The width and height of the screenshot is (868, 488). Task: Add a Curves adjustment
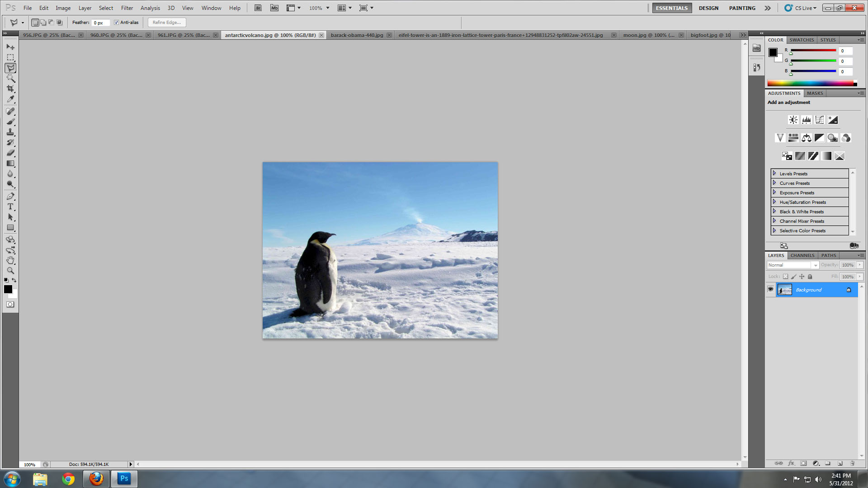click(819, 120)
